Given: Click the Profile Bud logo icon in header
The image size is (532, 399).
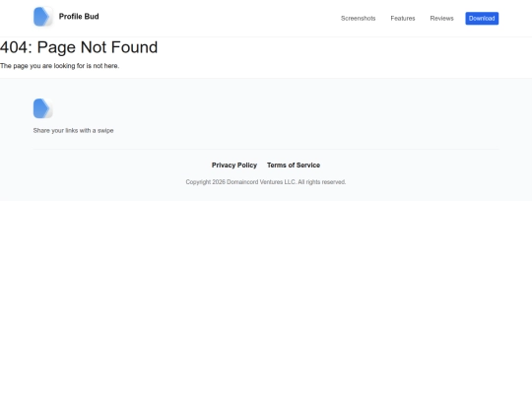Looking at the screenshot, I should tap(42, 17).
